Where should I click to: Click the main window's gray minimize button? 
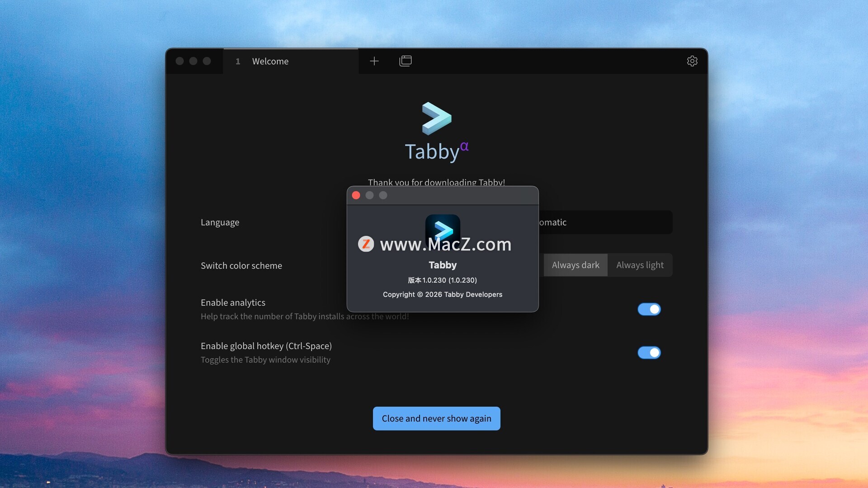(x=193, y=61)
